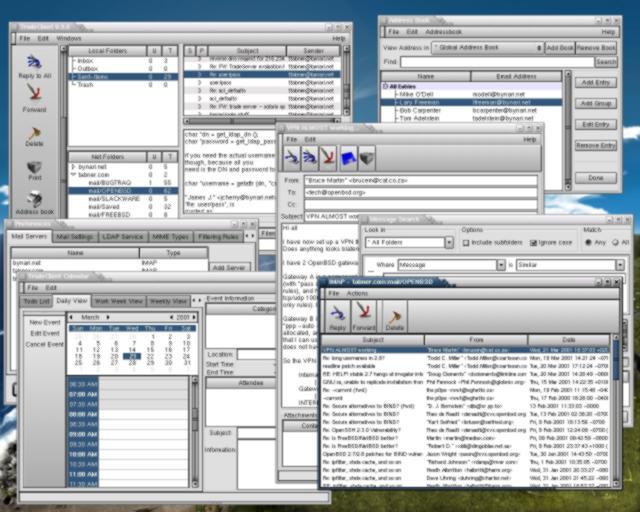Viewport: 640px width, 512px height.
Task: Click New Event in calendar
Action: 45,323
